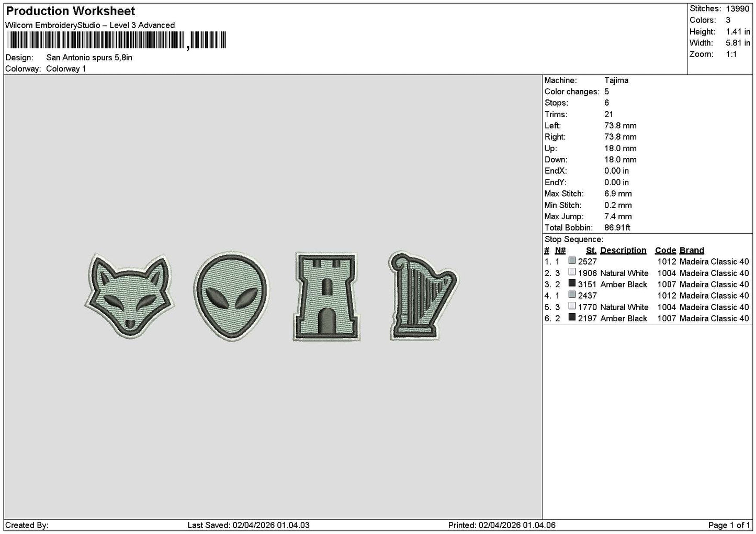Click the Min Stitch value 0.2 mm
756x534 pixels.
618,206
